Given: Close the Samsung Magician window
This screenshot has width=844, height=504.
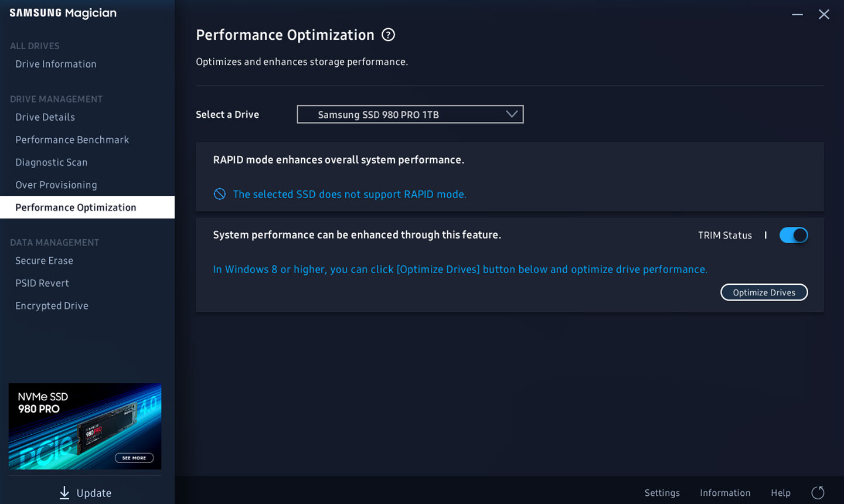Looking at the screenshot, I should [824, 14].
